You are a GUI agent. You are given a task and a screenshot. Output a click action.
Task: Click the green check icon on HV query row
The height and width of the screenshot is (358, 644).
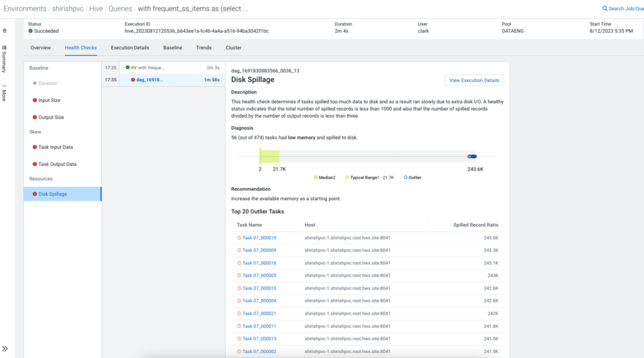click(x=128, y=67)
